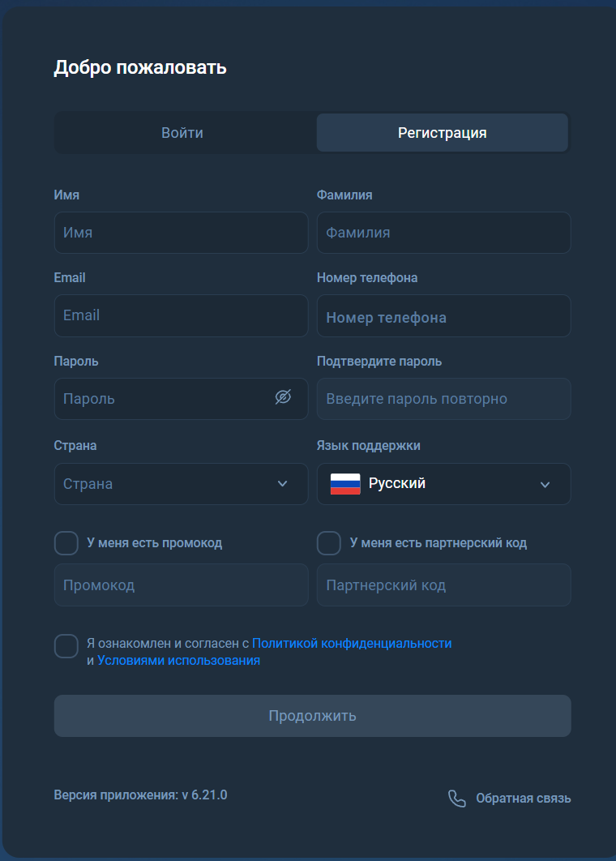Open the Политикой конфиденциальности link

pos(352,643)
